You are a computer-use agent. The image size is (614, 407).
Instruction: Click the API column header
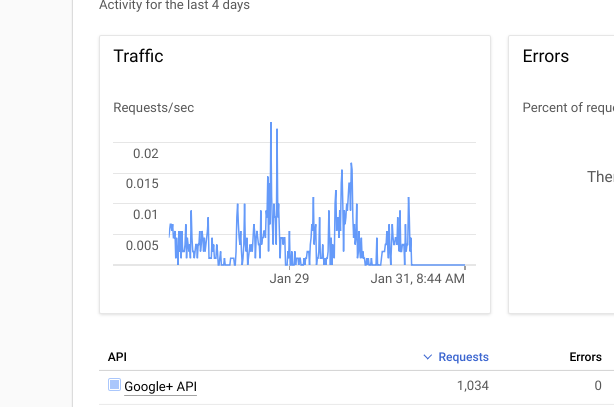[117, 357]
